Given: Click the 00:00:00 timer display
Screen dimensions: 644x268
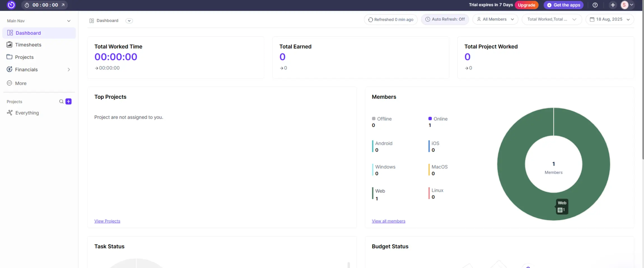Looking at the screenshot, I should point(45,5).
